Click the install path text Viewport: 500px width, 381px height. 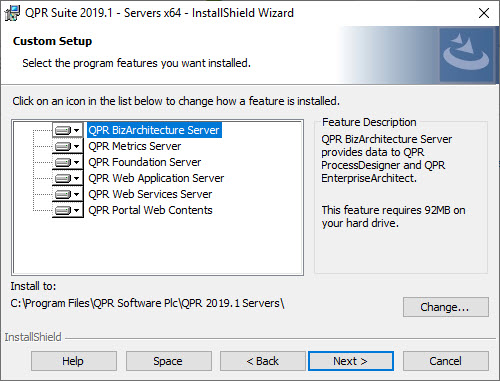pos(147,303)
